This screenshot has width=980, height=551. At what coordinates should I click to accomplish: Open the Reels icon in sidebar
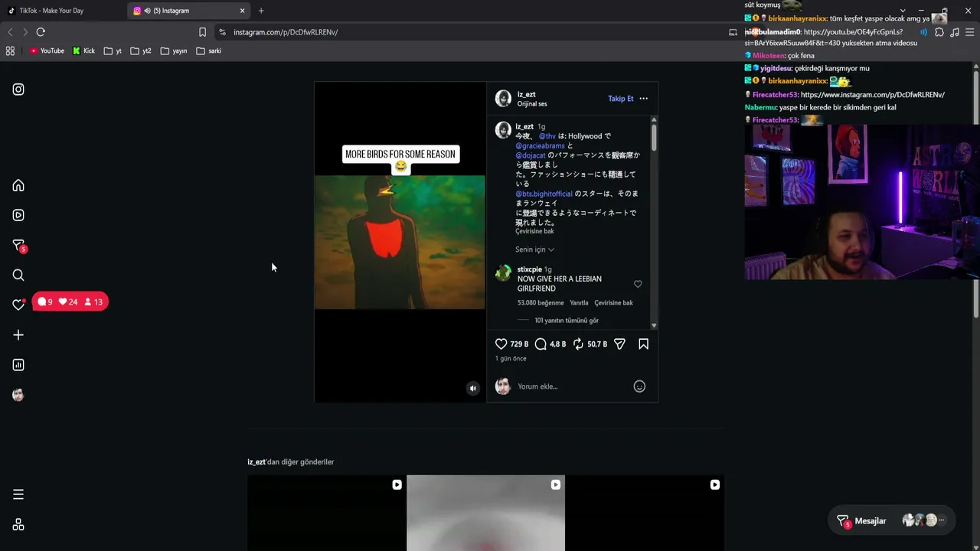[x=18, y=215]
